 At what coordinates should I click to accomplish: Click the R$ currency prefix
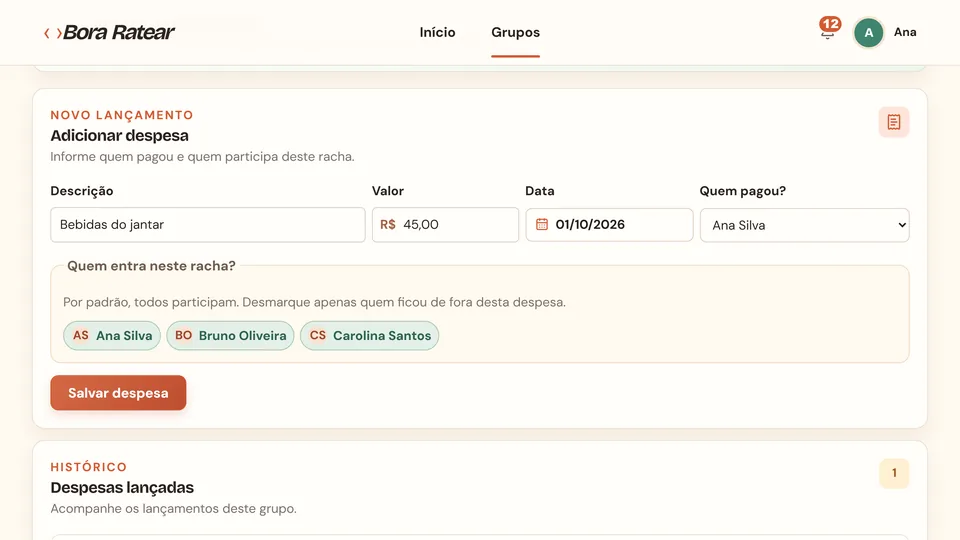[388, 225]
